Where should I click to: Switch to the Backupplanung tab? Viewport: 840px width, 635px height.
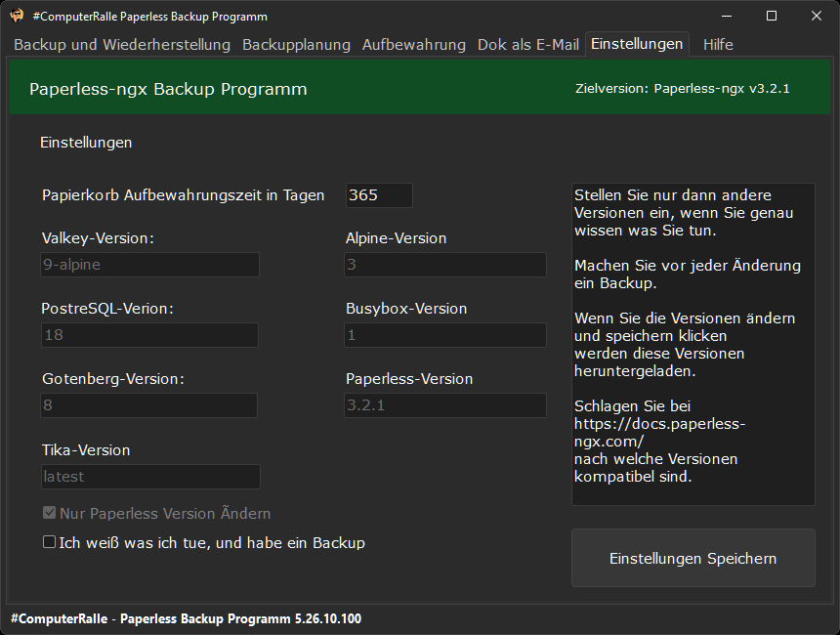point(296,45)
